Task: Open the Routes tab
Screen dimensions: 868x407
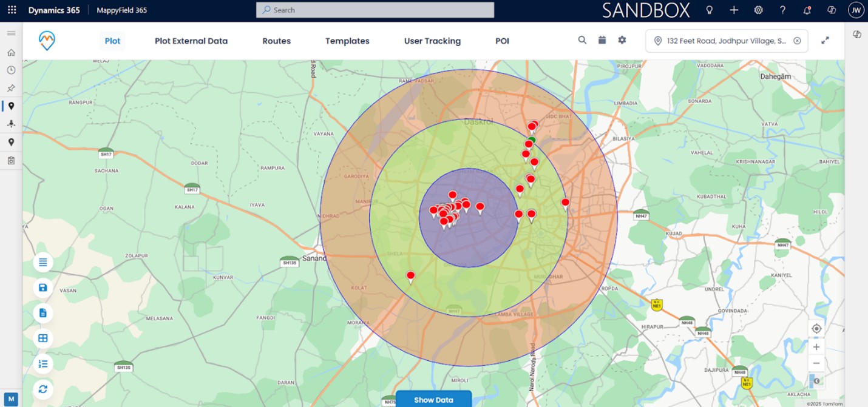Action: click(277, 41)
